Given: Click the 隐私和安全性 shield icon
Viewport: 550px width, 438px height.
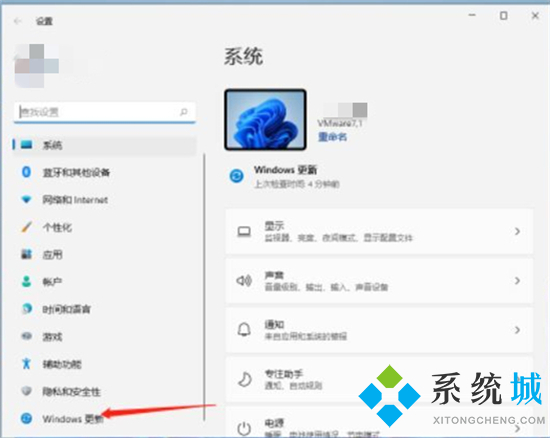Looking at the screenshot, I should tap(26, 391).
